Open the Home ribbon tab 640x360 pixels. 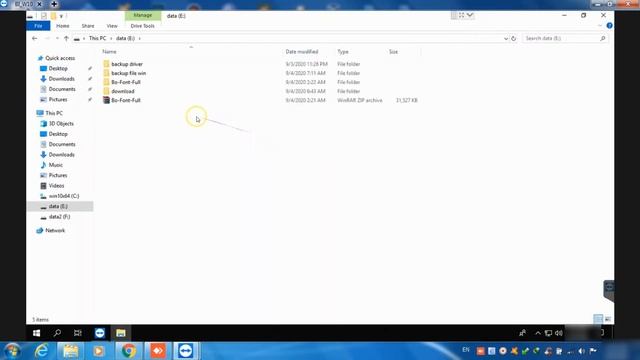(x=62, y=26)
